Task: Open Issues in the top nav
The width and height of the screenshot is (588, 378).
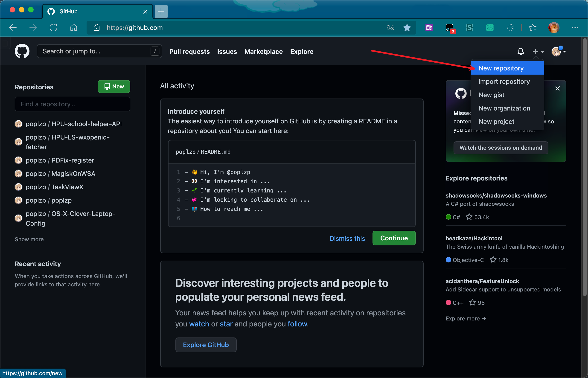Action: 227,52
